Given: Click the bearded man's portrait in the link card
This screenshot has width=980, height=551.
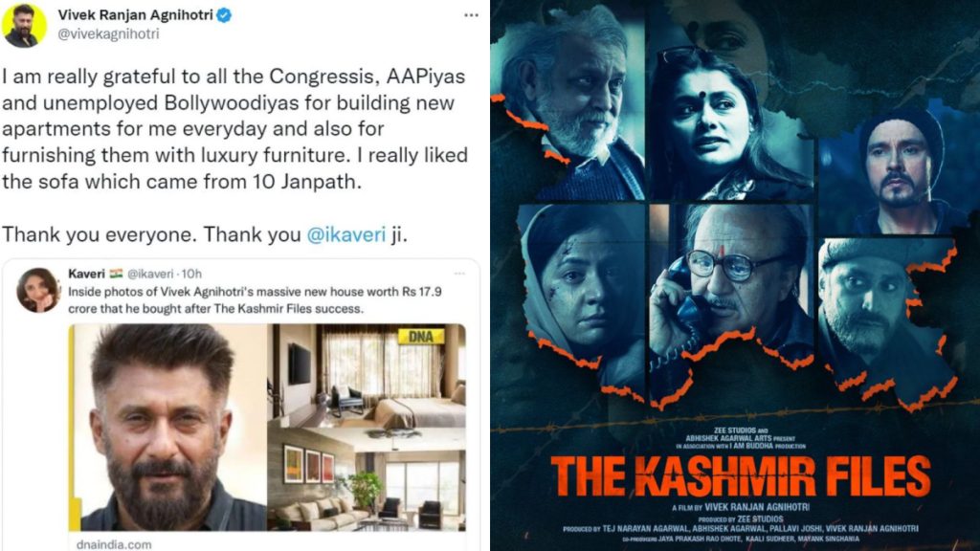Looking at the screenshot, I should coord(168,428).
